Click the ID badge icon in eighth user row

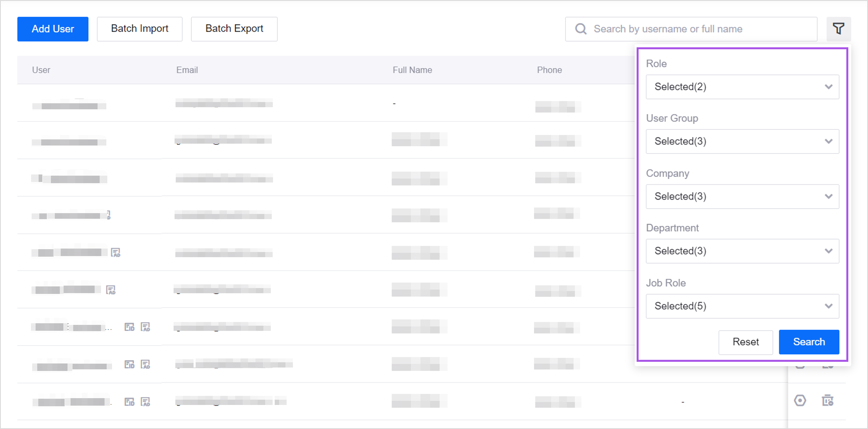point(129,364)
